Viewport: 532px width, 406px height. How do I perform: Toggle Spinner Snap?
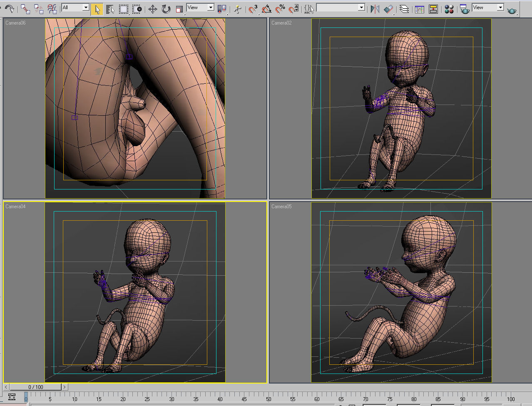click(293, 9)
